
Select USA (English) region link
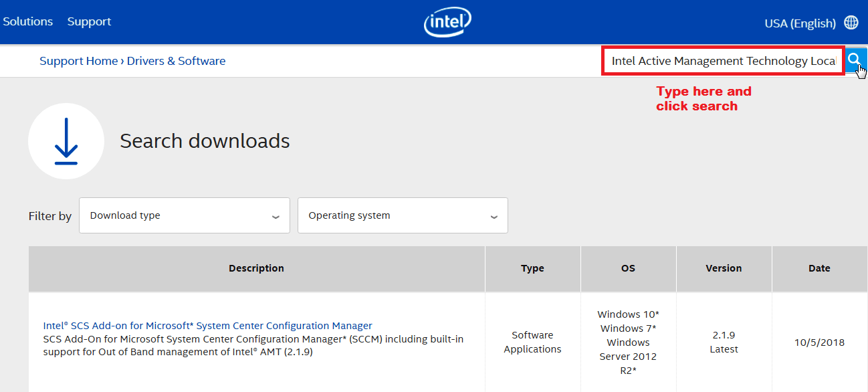point(800,23)
